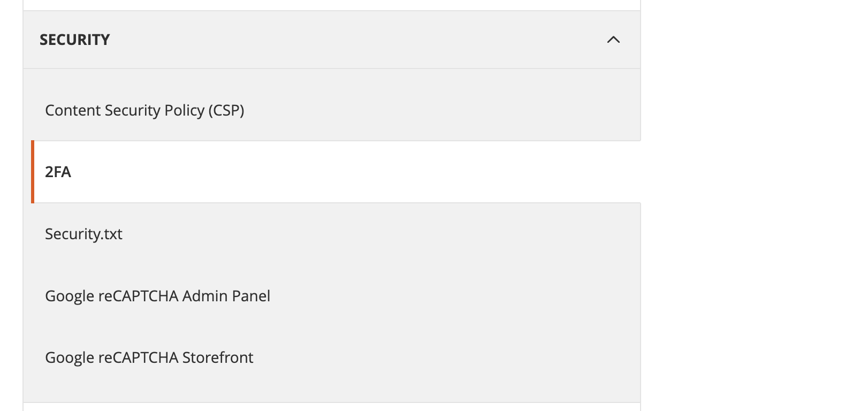Screen dimensions: 868x411
Task: Click the orange active marker beside 2FA
Action: [33, 172]
